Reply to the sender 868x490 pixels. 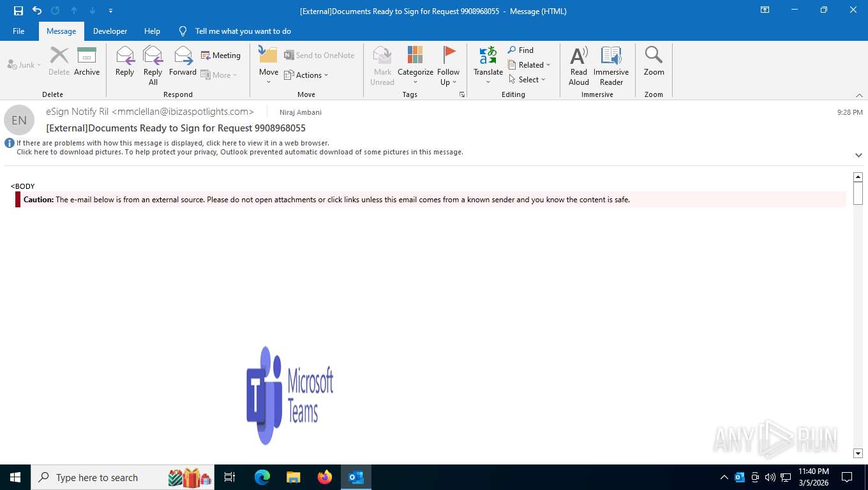point(124,61)
